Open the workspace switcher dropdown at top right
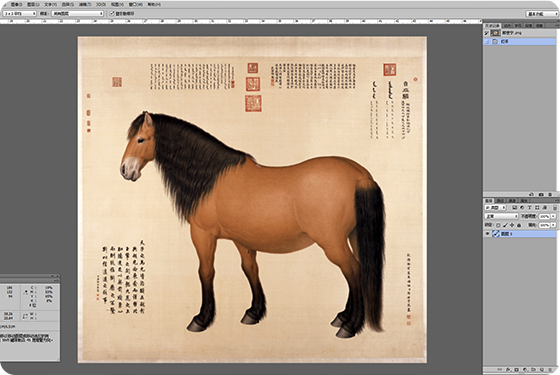This screenshot has height=375, width=560. tap(542, 14)
